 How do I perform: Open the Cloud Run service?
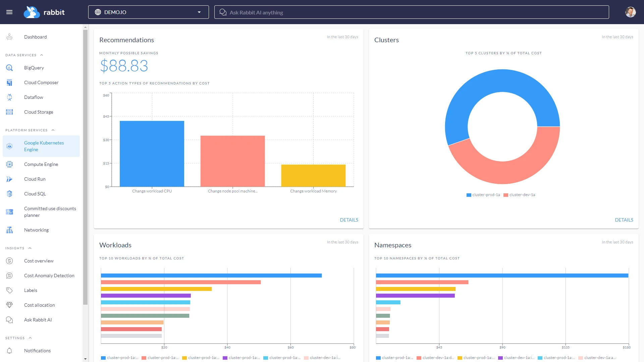(x=35, y=179)
